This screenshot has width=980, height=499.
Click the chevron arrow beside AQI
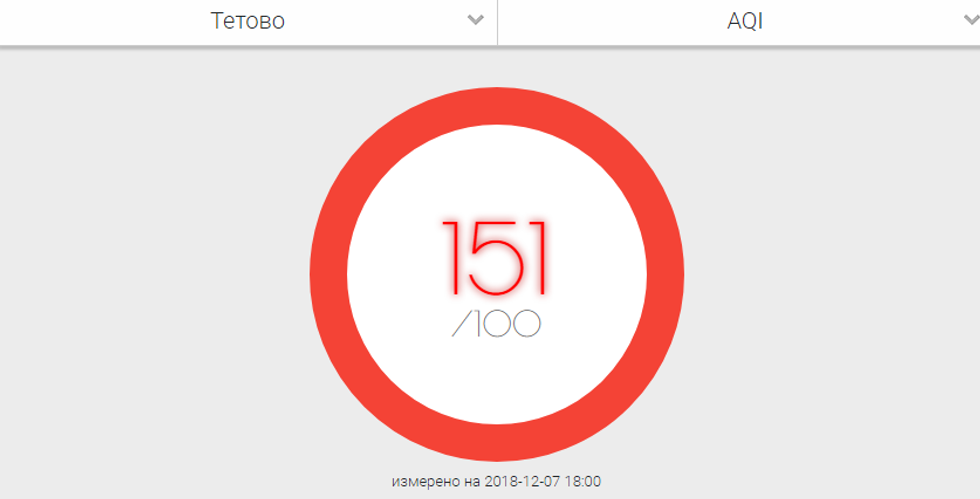(972, 20)
